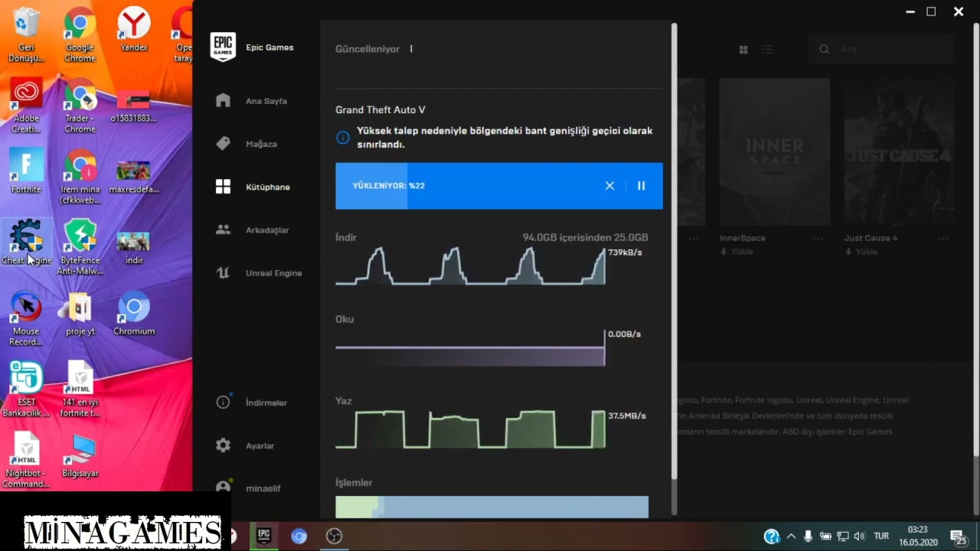The height and width of the screenshot is (551, 980).
Task: Click the Ara search field
Action: coord(882,49)
